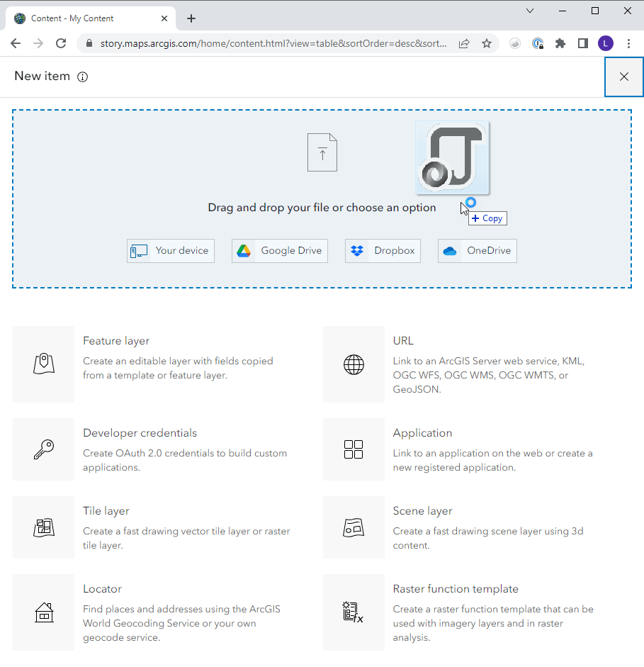
Task: Open the New item info tooltip
Action: pyautogui.click(x=83, y=77)
